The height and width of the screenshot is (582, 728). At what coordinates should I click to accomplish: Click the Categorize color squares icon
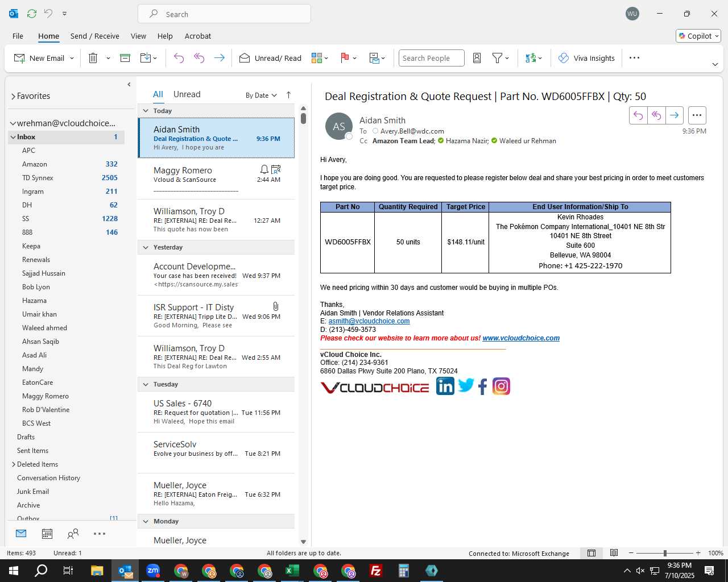pyautogui.click(x=317, y=58)
